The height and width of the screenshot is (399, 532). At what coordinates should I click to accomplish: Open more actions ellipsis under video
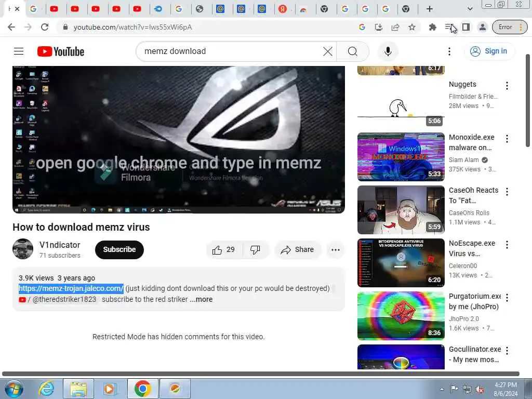tap(336, 250)
